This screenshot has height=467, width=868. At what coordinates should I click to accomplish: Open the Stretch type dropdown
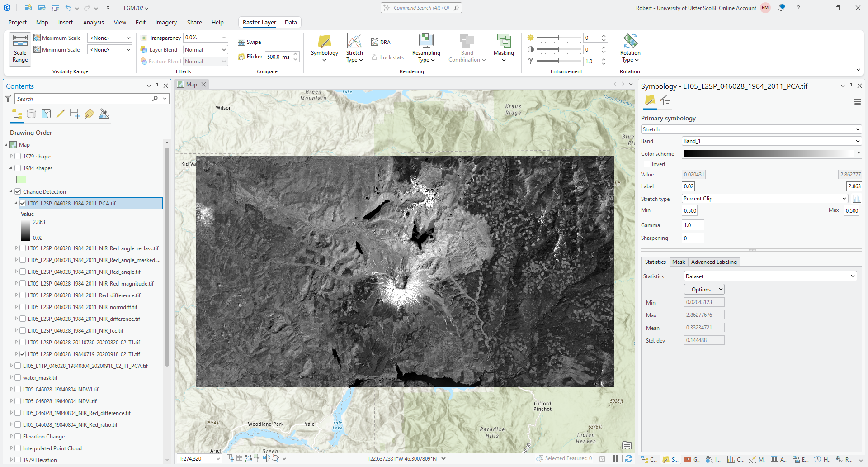[x=764, y=199]
